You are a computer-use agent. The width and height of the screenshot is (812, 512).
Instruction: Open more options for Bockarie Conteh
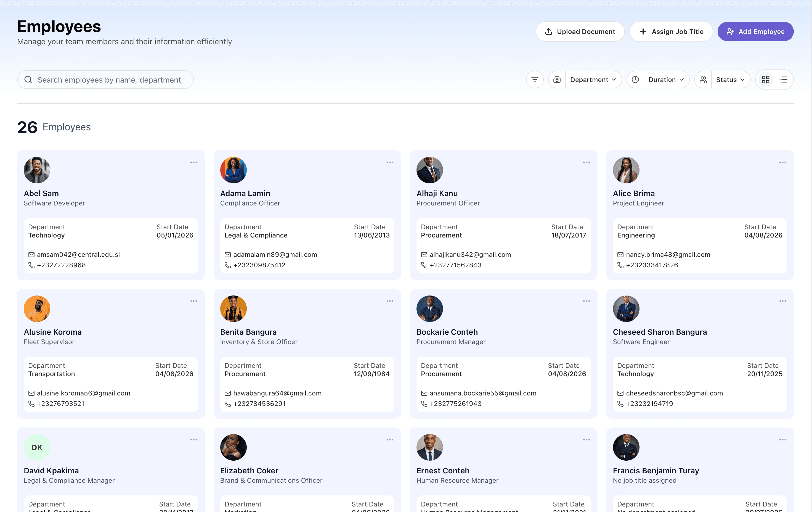tap(587, 301)
